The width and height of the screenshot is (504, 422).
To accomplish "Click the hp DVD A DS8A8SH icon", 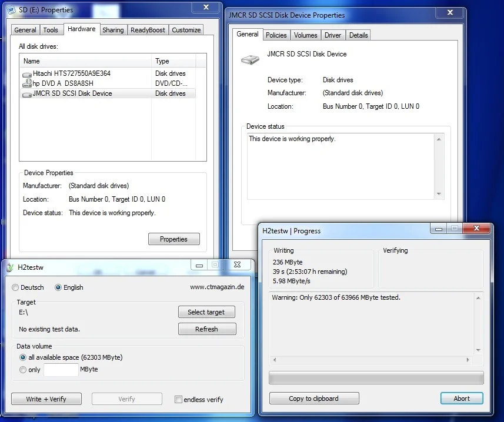I will 27,83.
